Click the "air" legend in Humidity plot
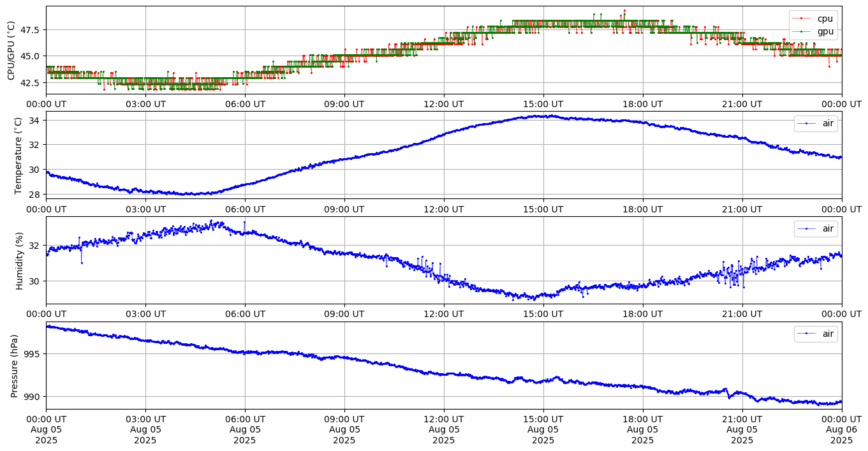The width and height of the screenshot is (868, 451). click(816, 228)
